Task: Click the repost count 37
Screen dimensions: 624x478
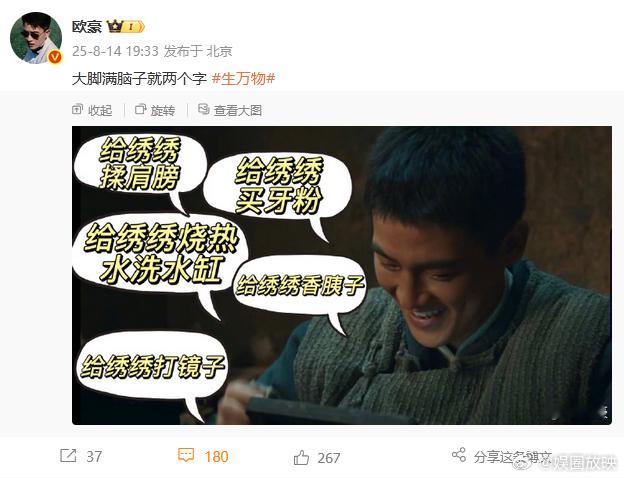Action: (x=94, y=457)
